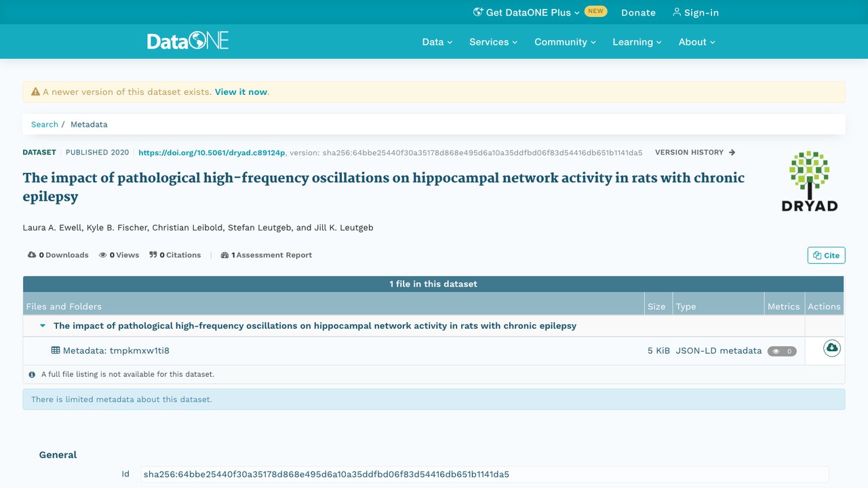The height and width of the screenshot is (488, 868).
Task: Expand the About menu
Action: [x=697, y=42]
